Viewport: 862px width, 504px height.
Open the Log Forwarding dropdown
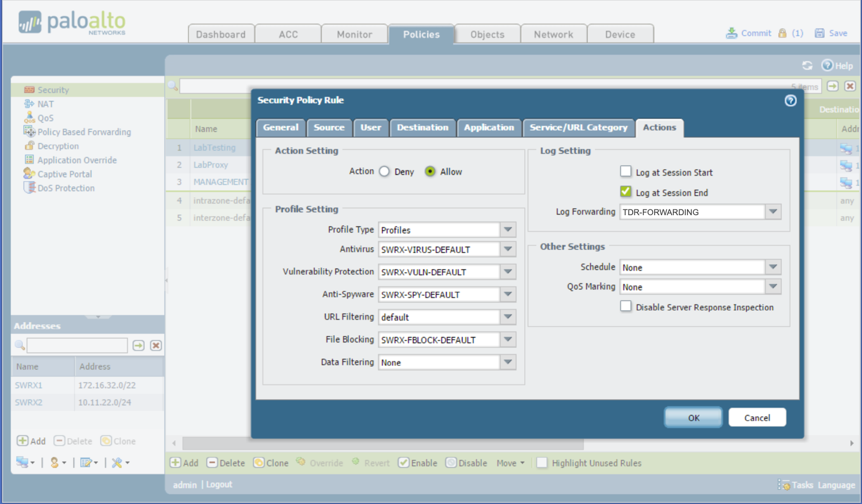coord(773,212)
